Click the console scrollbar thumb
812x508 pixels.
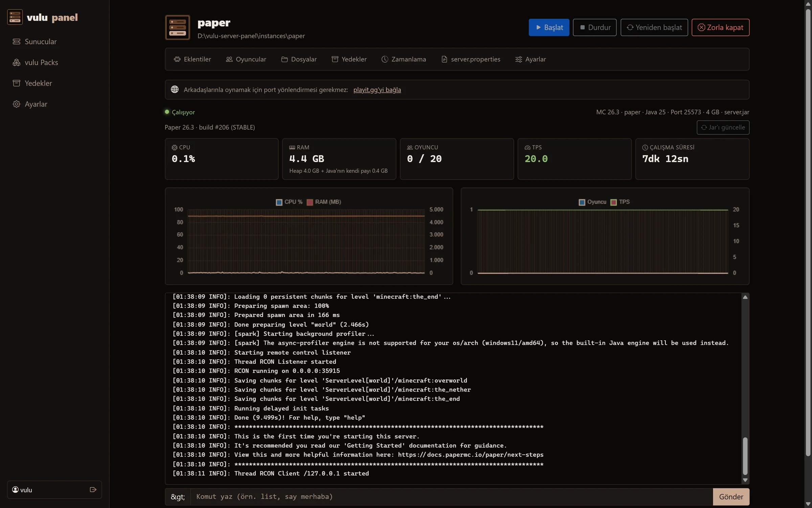point(745,456)
